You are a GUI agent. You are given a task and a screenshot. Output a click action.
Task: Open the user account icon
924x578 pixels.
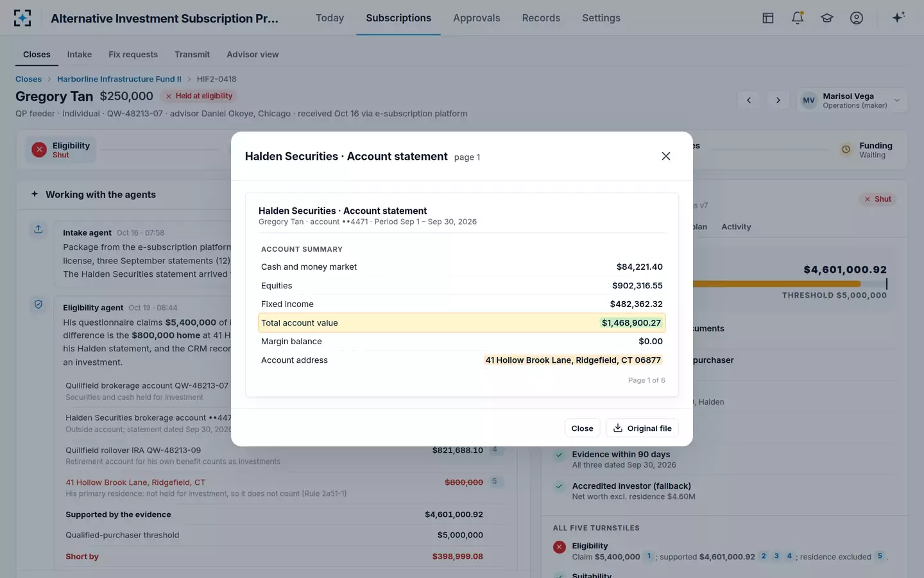click(857, 18)
